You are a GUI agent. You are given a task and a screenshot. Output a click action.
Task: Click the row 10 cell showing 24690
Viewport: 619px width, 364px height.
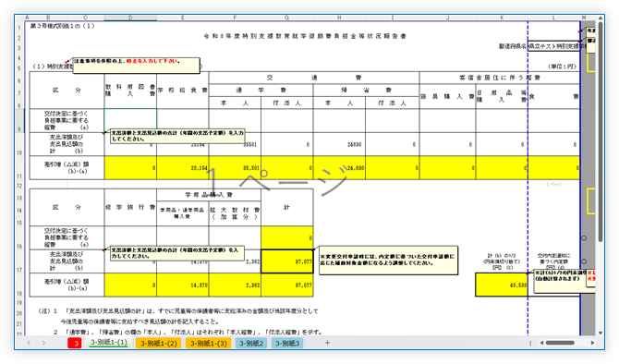pyautogui.click(x=339, y=144)
